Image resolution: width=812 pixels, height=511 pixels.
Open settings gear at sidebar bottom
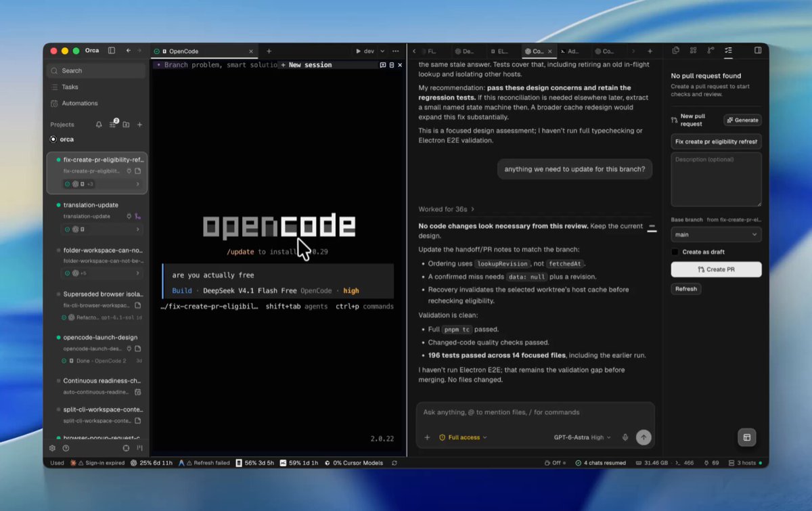(x=52, y=448)
